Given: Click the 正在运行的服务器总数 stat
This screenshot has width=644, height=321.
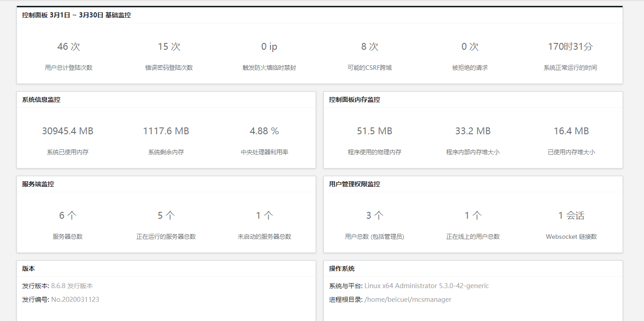Looking at the screenshot, I should [166, 224].
